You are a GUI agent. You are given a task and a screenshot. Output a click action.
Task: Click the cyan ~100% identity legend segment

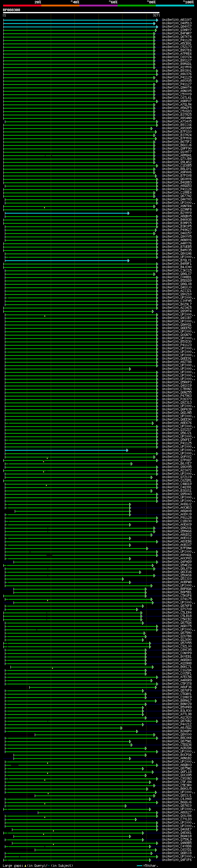175,6
